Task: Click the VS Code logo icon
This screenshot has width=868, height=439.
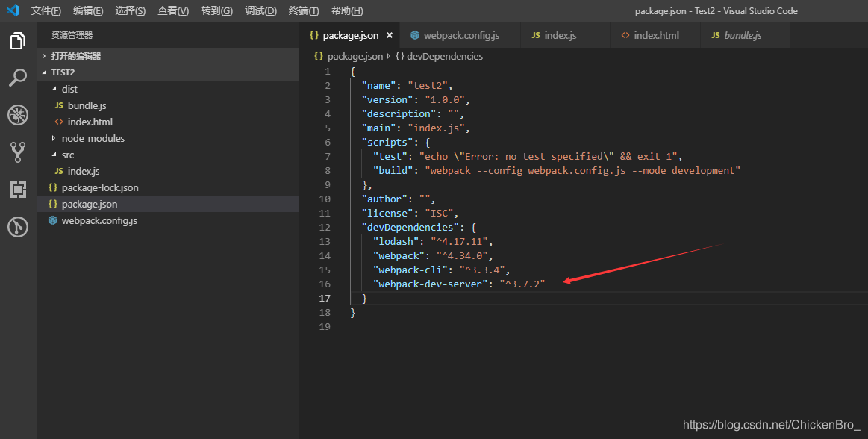Action: click(13, 10)
